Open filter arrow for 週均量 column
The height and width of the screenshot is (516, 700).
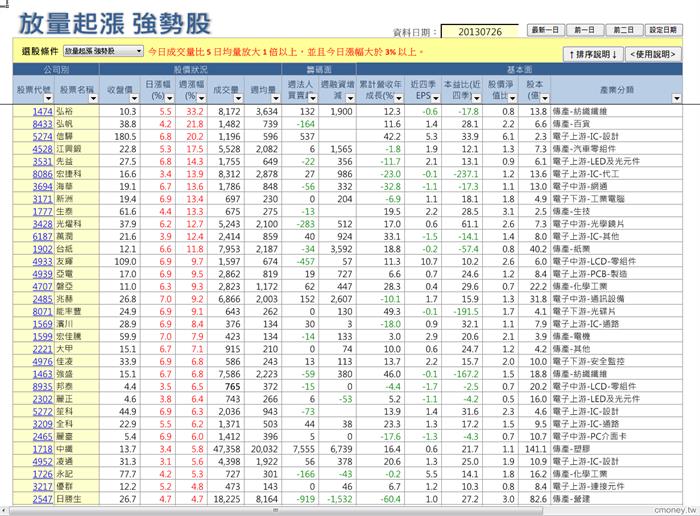tap(275, 98)
